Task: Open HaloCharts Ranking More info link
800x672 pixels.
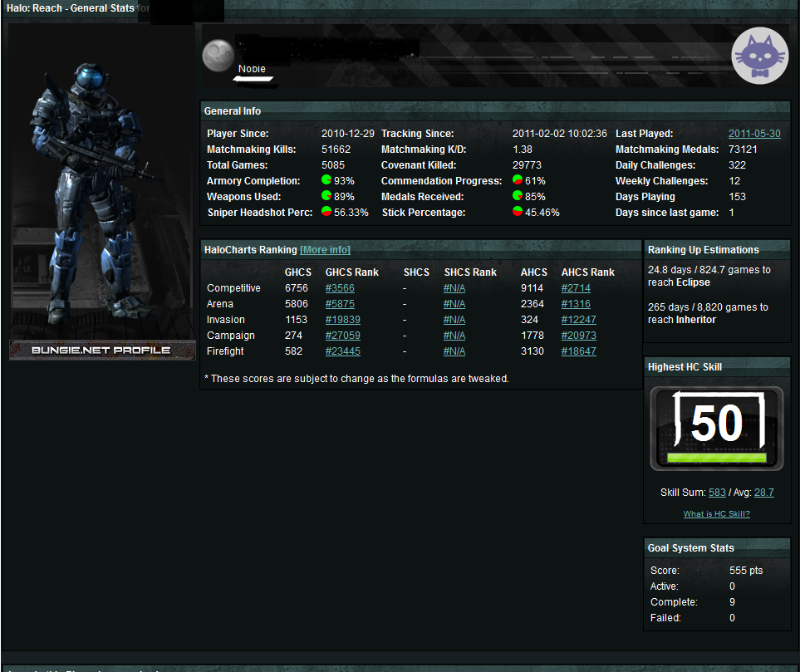Action: click(x=325, y=249)
